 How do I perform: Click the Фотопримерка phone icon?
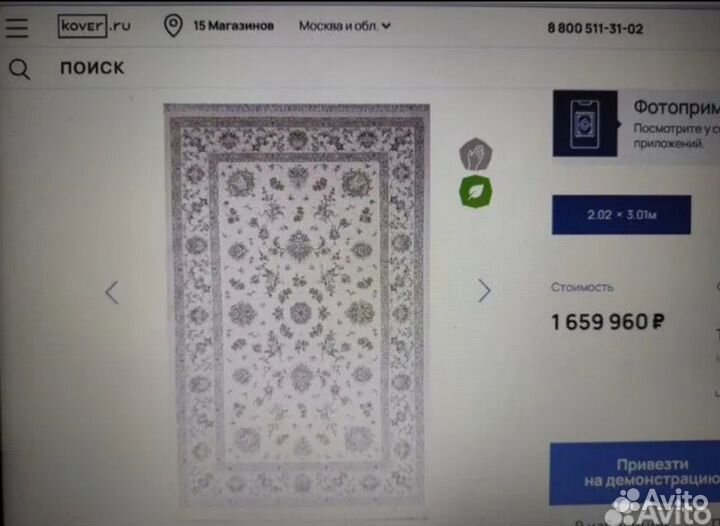[x=585, y=124]
